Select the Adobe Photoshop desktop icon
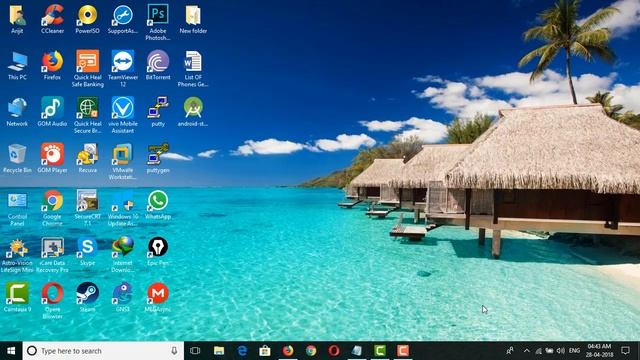Viewport: 640px width, 360px height. pyautogui.click(x=158, y=22)
